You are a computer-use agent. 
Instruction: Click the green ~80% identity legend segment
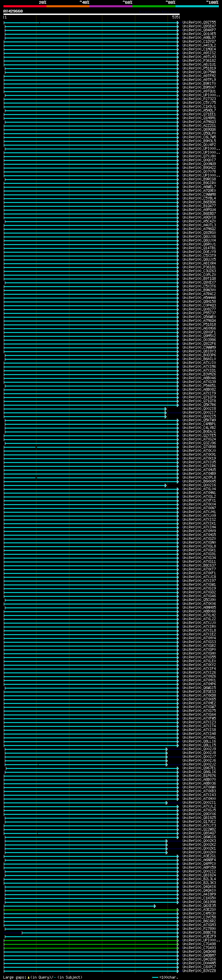[x=154, y=6]
